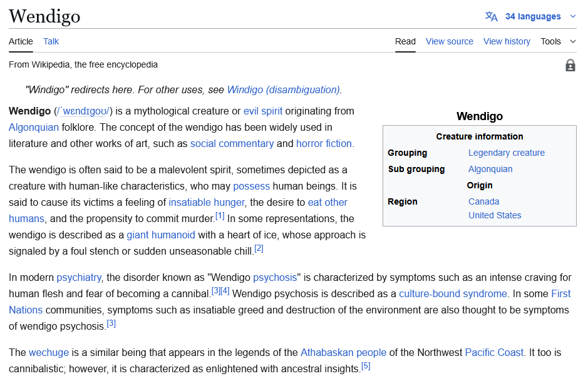The image size is (588, 386).
Task: Expand the Tools menu chevron
Action: (572, 41)
